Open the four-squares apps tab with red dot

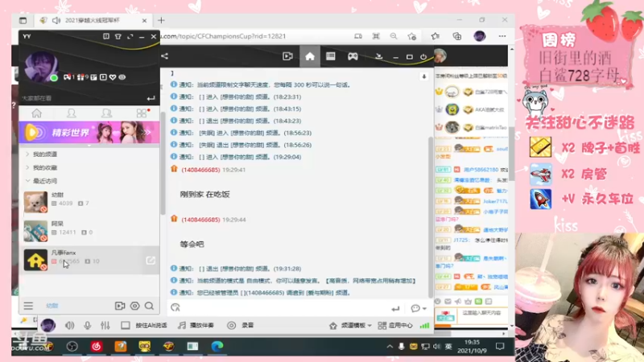(x=142, y=113)
